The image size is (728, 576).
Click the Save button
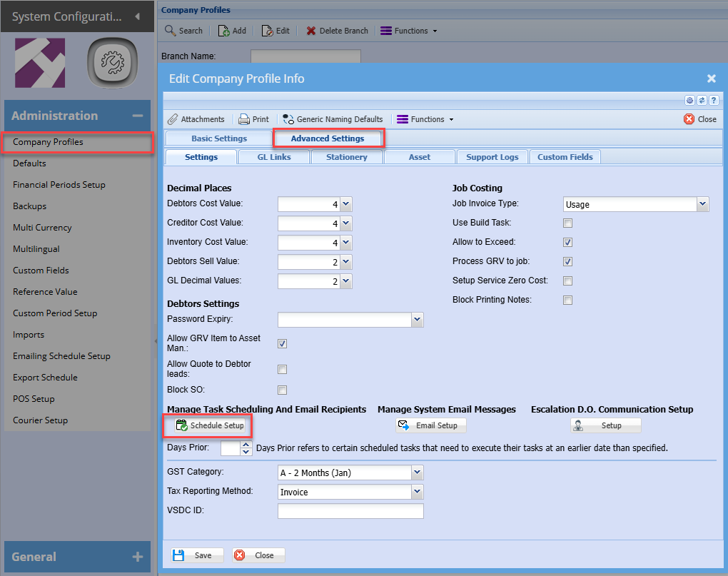[196, 555]
